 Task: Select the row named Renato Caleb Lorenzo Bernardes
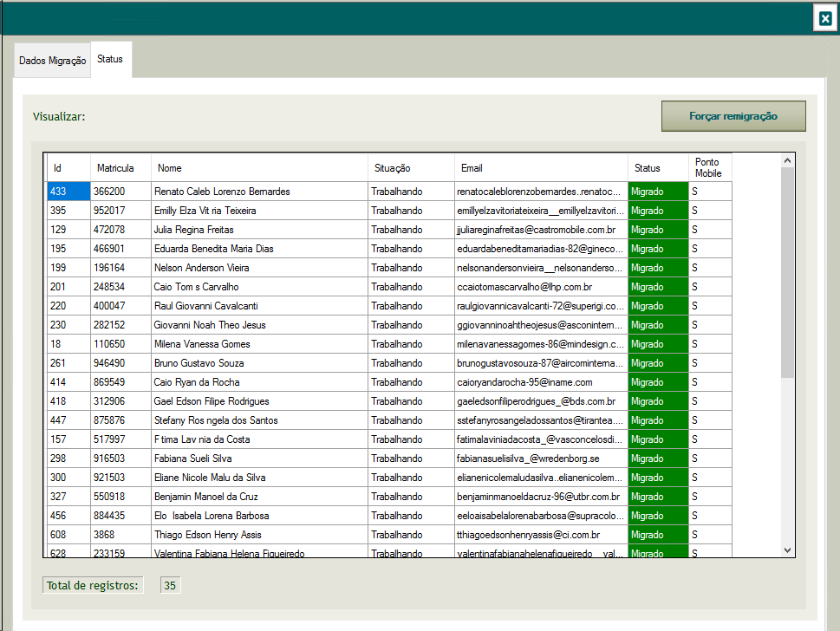389,192
